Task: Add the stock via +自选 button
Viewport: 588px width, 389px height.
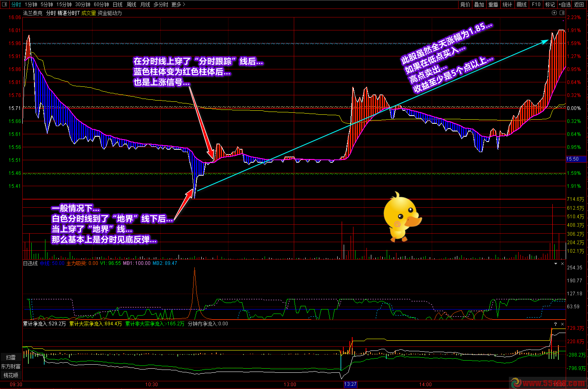Action: 564,4
